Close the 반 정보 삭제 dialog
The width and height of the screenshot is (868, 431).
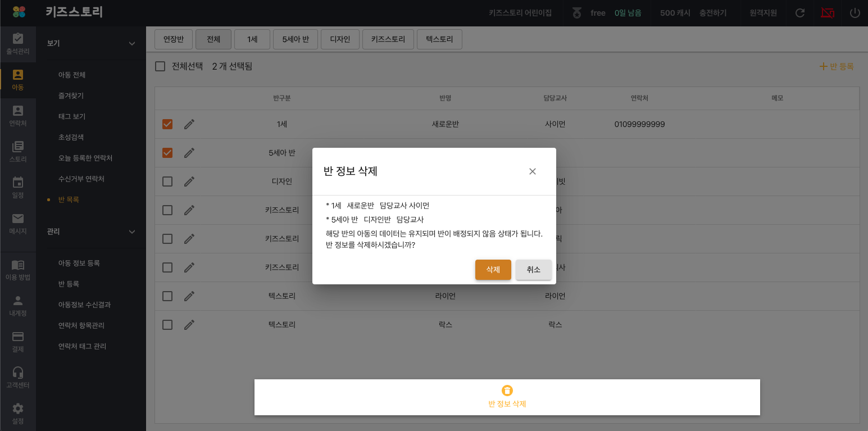533,171
